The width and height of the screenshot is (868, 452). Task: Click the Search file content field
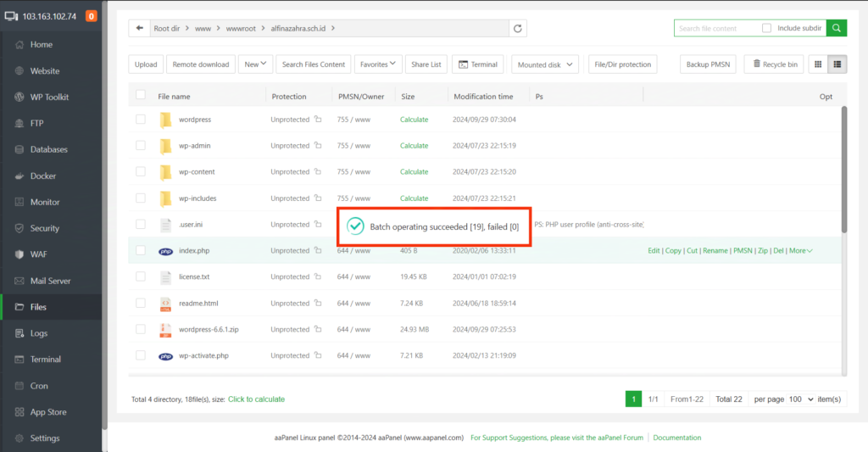[x=716, y=28]
